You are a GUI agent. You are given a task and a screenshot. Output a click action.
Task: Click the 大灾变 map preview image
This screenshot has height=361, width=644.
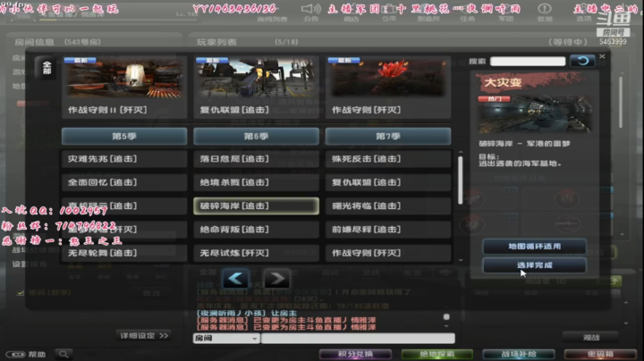535,114
